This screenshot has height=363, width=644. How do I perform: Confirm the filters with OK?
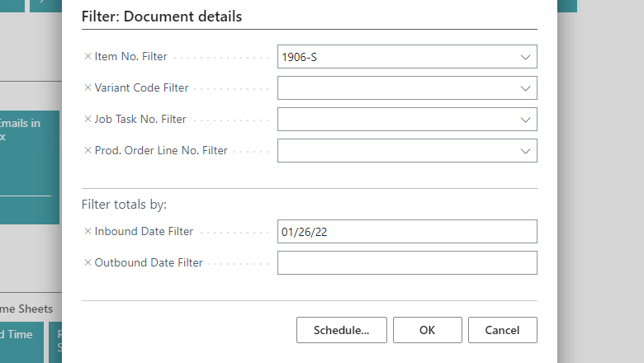427,330
